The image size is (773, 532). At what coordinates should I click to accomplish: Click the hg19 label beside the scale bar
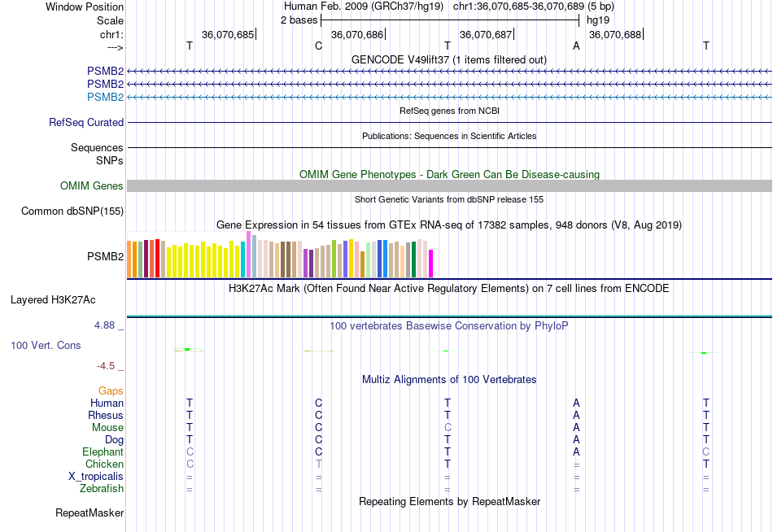[598, 20]
